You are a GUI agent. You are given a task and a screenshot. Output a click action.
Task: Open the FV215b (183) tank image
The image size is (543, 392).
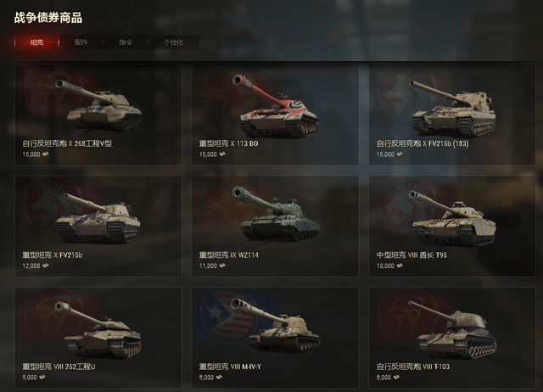click(453, 108)
